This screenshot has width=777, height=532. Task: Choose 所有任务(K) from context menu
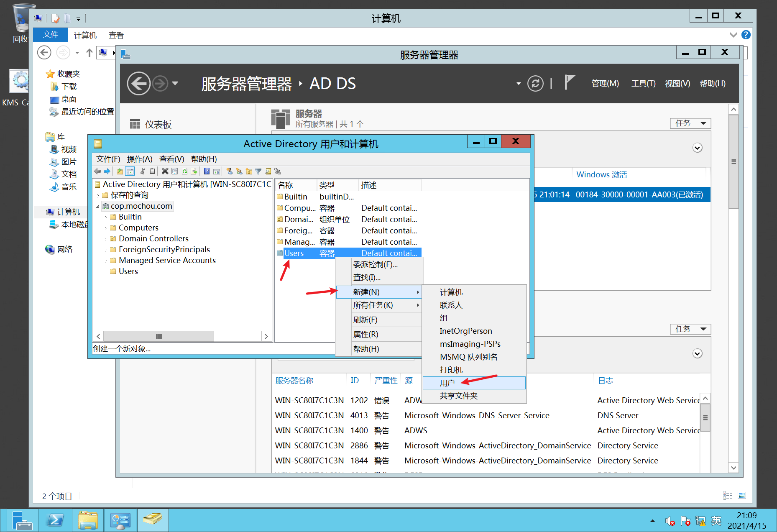click(x=379, y=305)
